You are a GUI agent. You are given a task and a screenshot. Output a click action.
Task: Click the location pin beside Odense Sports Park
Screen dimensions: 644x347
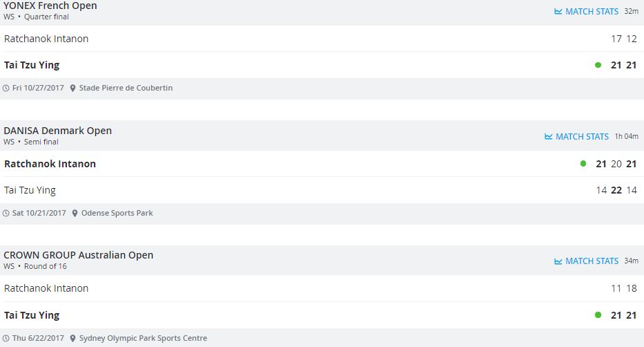(76, 214)
